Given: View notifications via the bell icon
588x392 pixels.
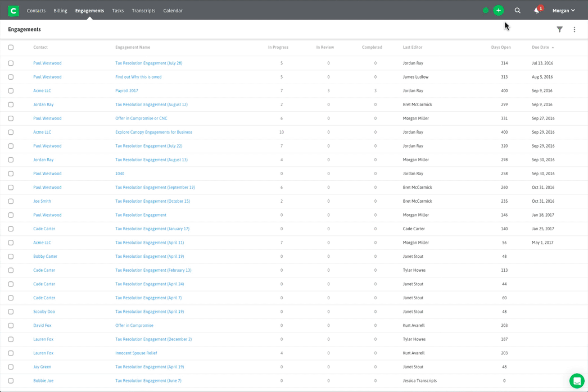Looking at the screenshot, I should coord(537,10).
